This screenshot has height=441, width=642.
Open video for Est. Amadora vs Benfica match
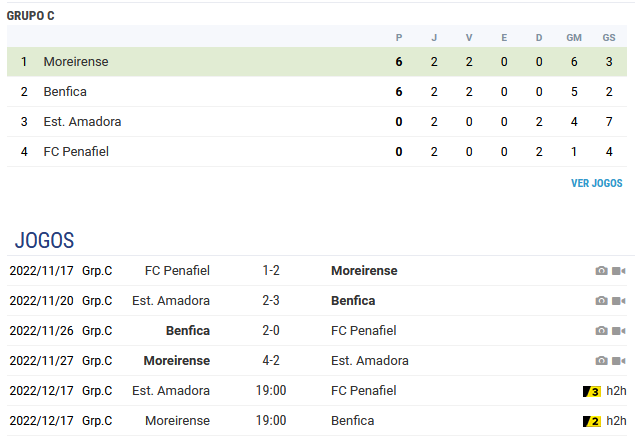(618, 301)
